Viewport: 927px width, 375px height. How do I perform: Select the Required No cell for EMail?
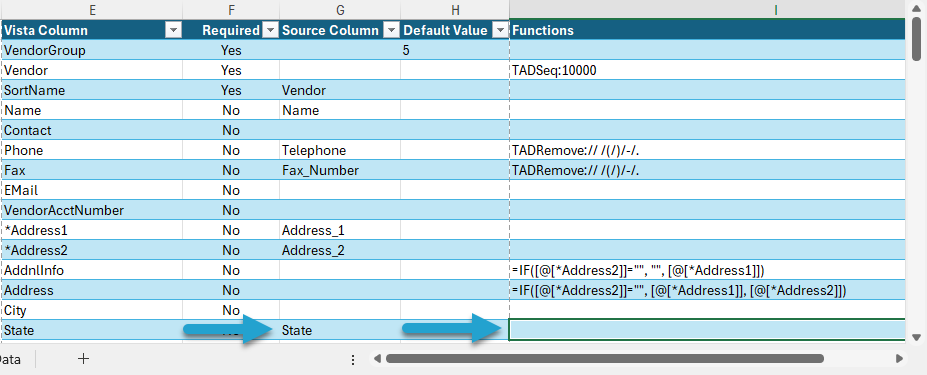point(231,190)
